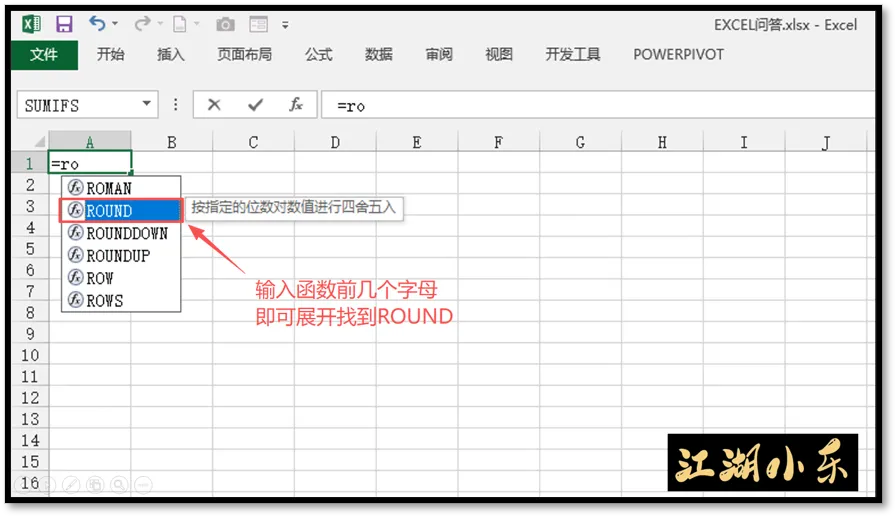
Task: Switch to the 开始 ribbon tab
Action: coord(110,54)
